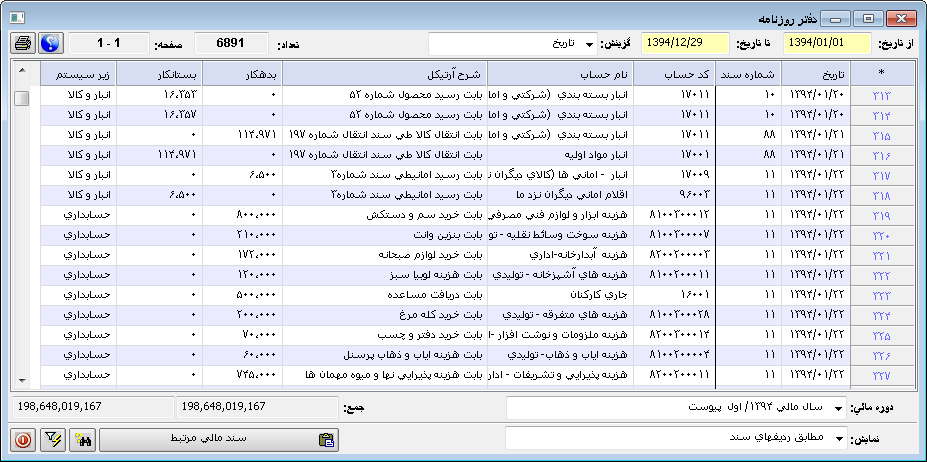The image size is (927, 462).
Task: Open the نمايش display mode dropdown
Action: 676,438
